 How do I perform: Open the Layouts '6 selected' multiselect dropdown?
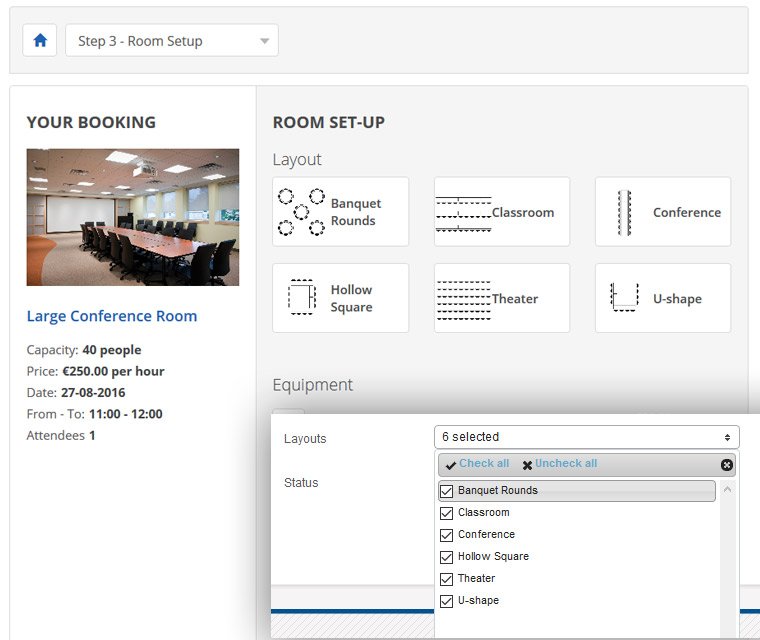(586, 437)
